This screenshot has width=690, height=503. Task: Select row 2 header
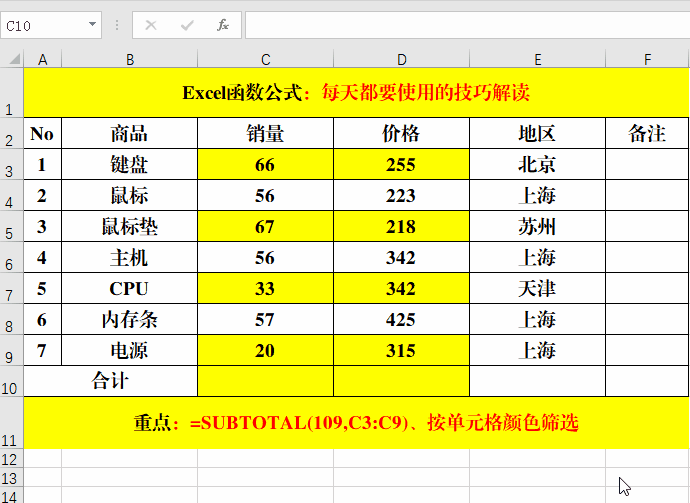11,133
